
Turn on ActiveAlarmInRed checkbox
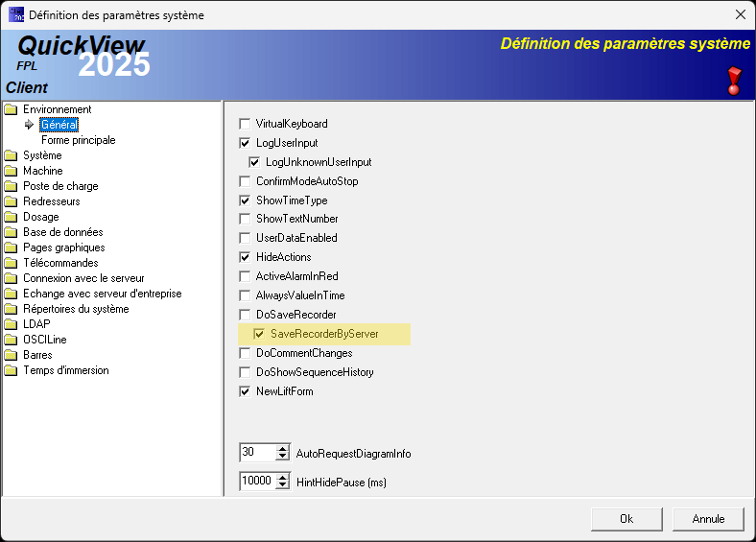click(x=245, y=276)
